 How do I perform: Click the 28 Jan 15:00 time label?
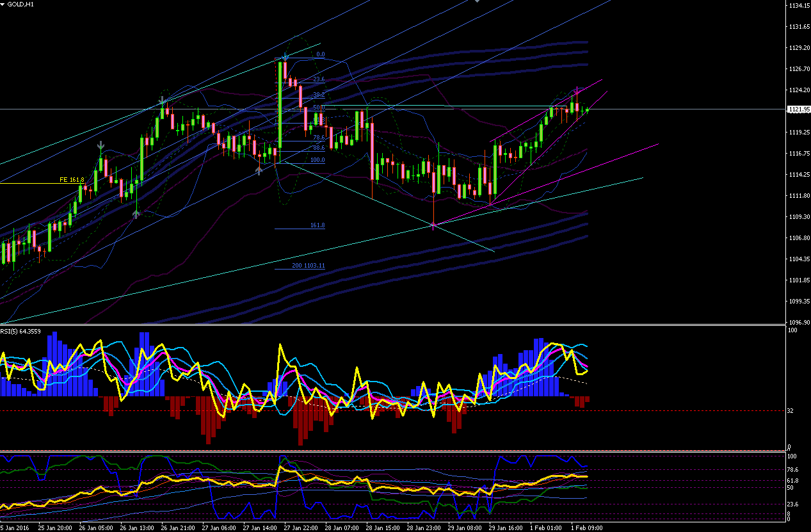[383, 528]
